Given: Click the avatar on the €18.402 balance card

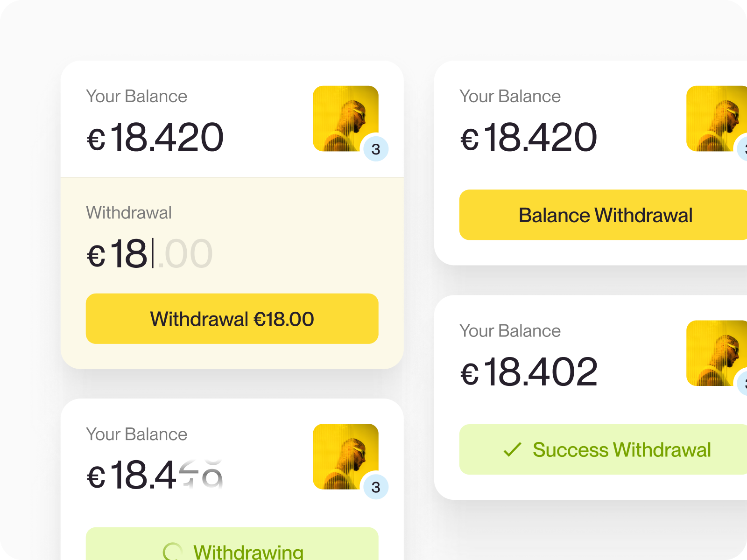Looking at the screenshot, I should click(717, 353).
